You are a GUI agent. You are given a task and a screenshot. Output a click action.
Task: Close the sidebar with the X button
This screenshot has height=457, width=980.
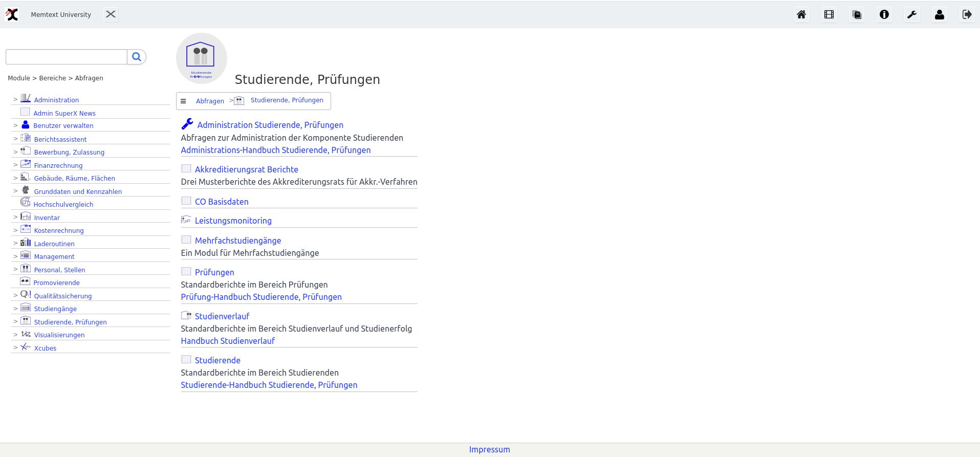click(111, 14)
